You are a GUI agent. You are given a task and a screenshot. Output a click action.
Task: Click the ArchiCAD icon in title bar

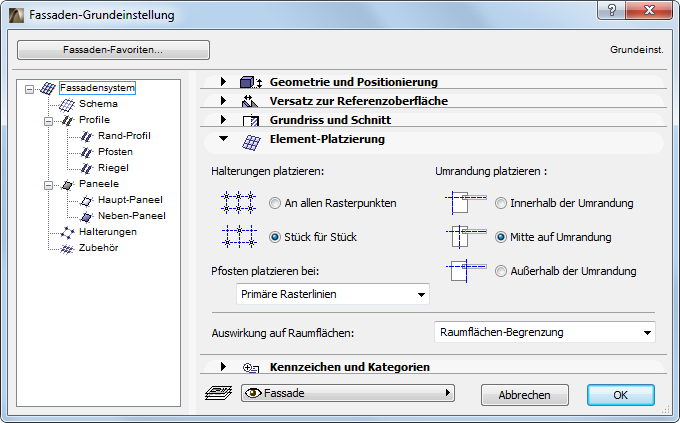click(x=16, y=15)
